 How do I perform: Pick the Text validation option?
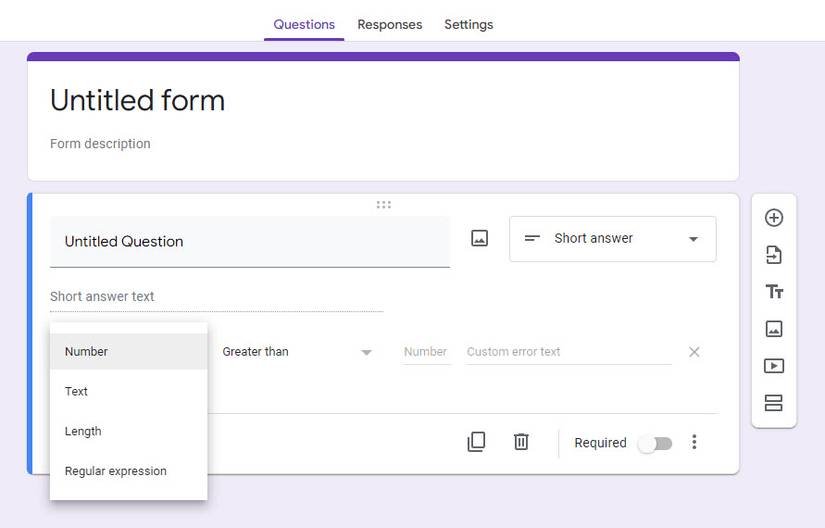pos(77,391)
